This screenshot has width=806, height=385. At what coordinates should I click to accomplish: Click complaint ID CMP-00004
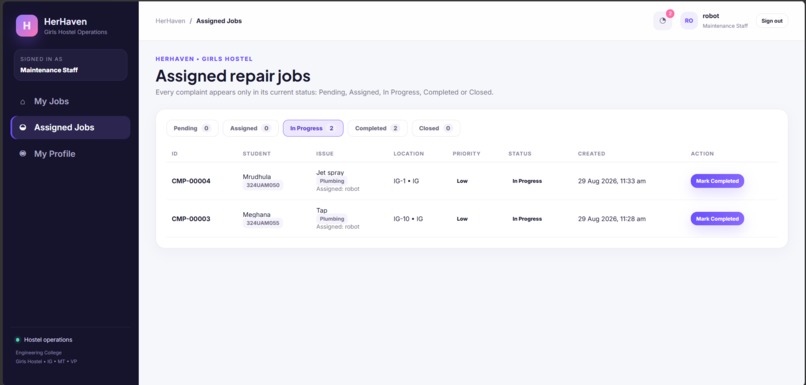click(191, 181)
